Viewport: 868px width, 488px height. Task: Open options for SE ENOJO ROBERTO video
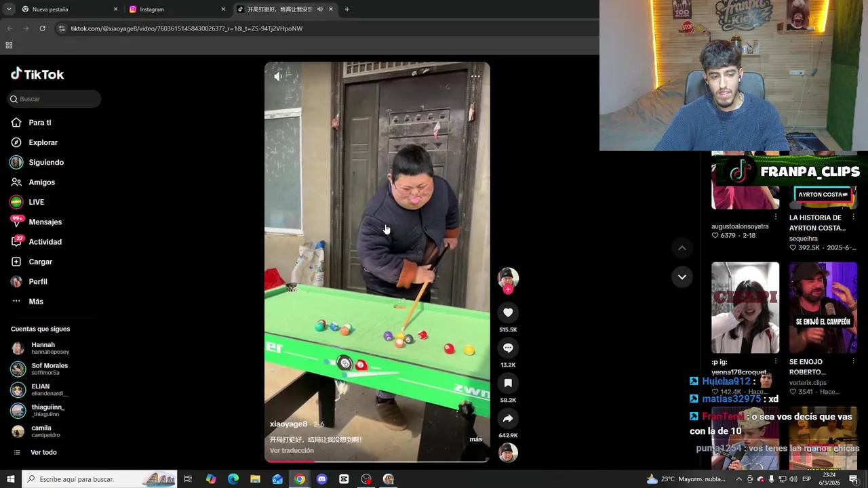[x=853, y=361]
